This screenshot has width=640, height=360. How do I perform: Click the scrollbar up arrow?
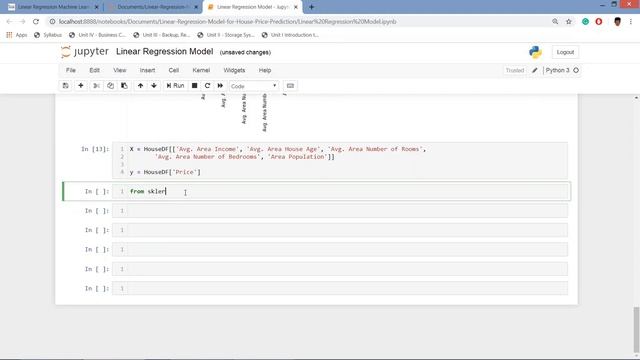[636, 98]
